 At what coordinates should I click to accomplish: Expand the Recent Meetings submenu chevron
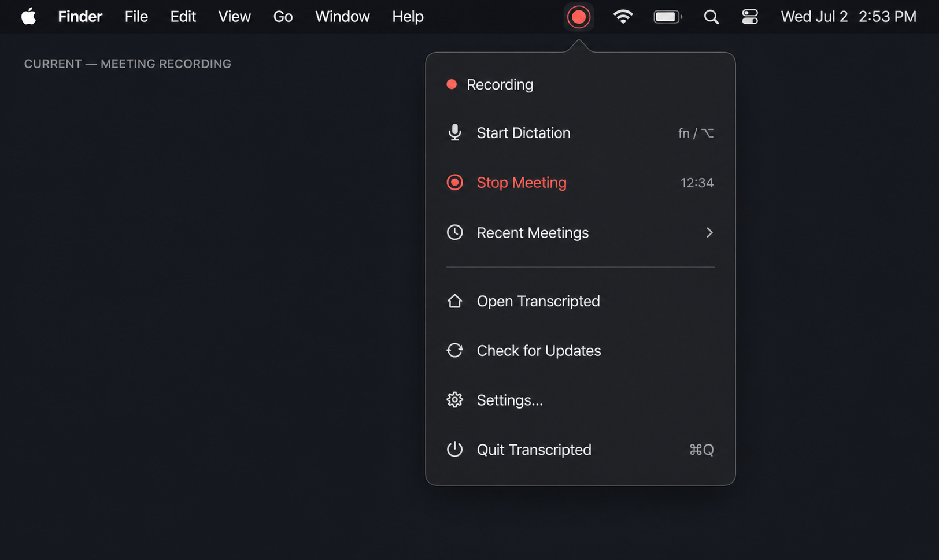[x=709, y=232]
